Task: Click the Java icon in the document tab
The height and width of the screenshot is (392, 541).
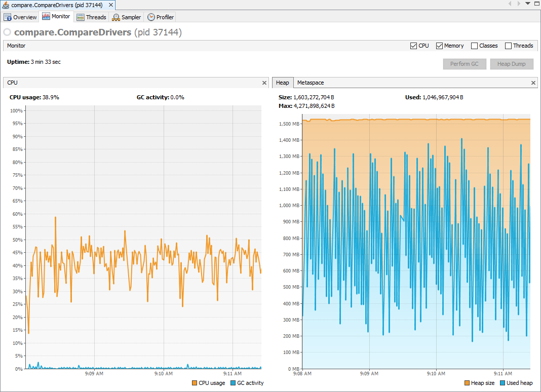Action: coord(6,5)
